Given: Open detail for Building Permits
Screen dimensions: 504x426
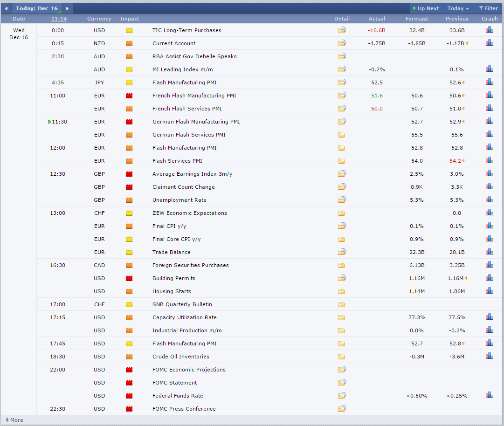Looking at the screenshot, I should tap(341, 278).
